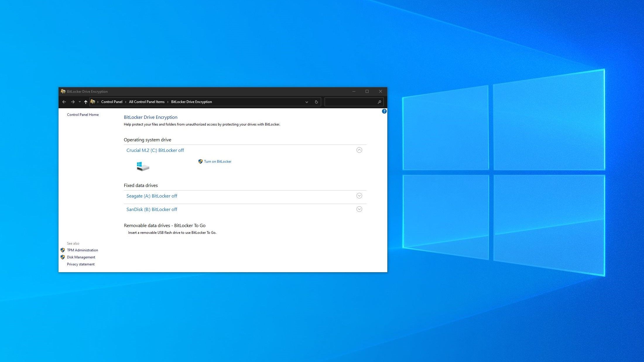Screen dimensions: 644x362
Task: Select All Control Panel Items breadcrumb entry
Action: click(x=147, y=102)
